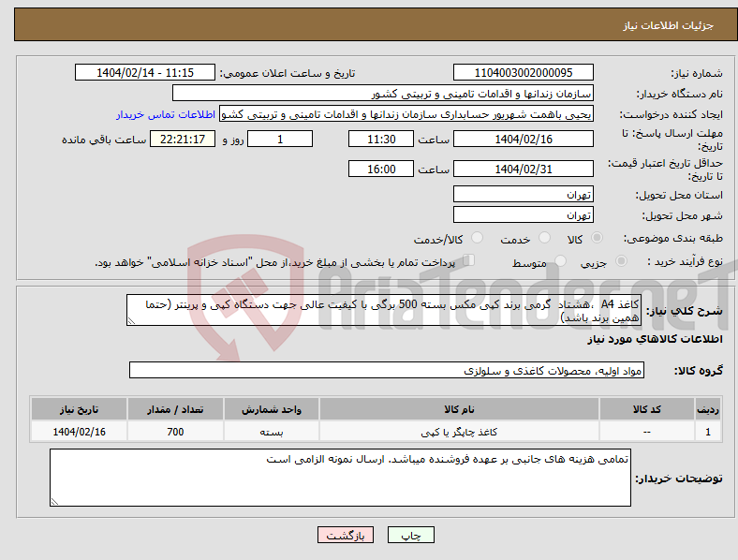Click the شرح کلی نیاز description textarea
The height and width of the screenshot is (560, 738).
click(x=384, y=310)
